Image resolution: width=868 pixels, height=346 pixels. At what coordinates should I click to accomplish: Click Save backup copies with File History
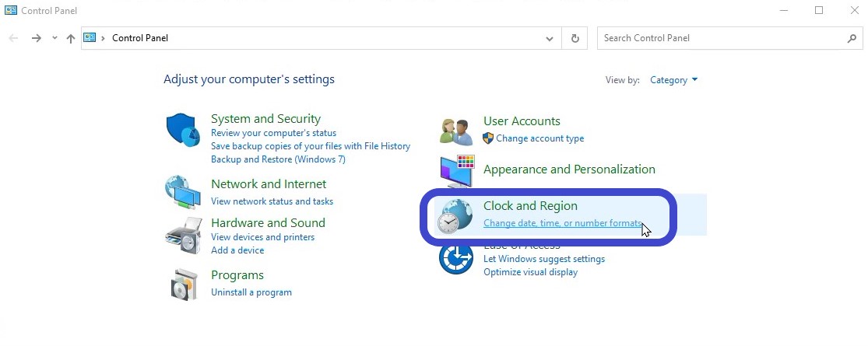coord(311,146)
